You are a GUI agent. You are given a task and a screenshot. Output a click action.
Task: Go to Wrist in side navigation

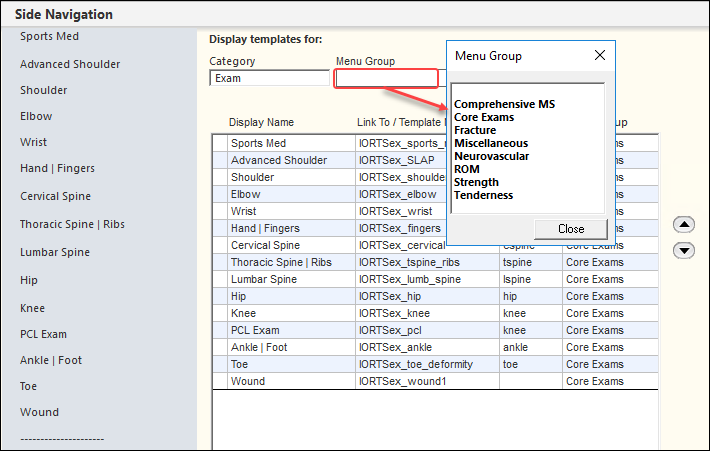[x=34, y=142]
